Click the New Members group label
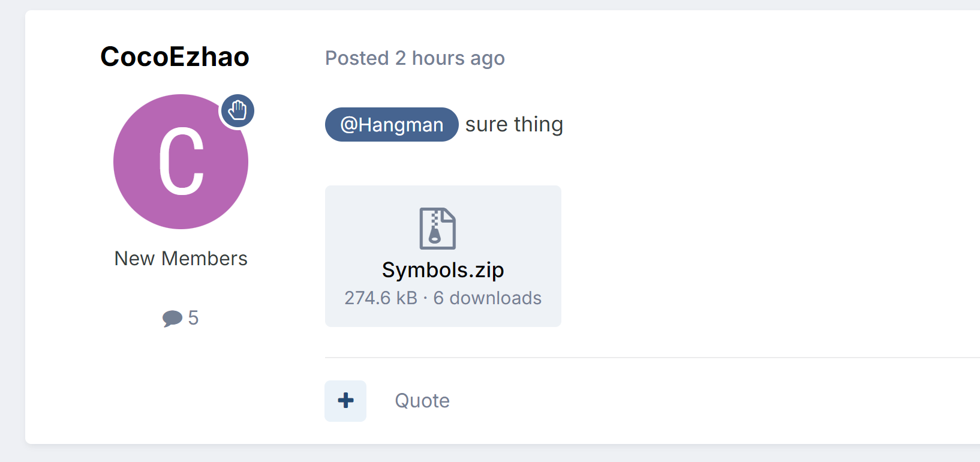 [x=181, y=259]
